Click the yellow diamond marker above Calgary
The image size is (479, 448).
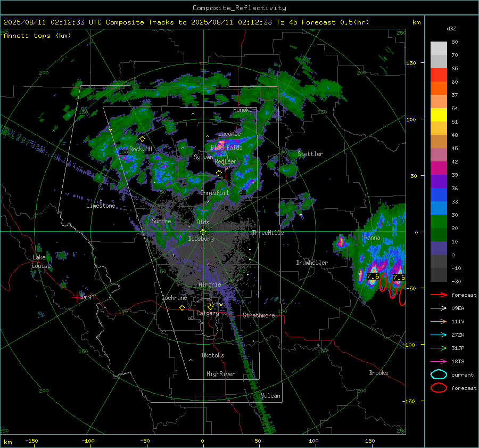tap(210, 307)
